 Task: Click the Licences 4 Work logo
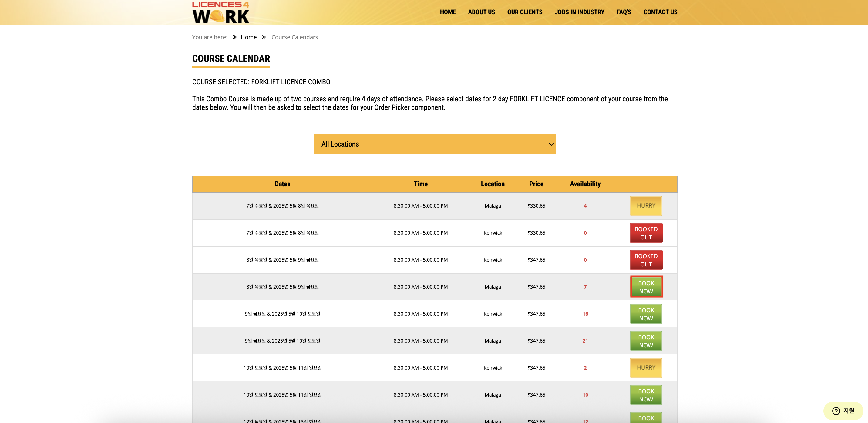221,12
